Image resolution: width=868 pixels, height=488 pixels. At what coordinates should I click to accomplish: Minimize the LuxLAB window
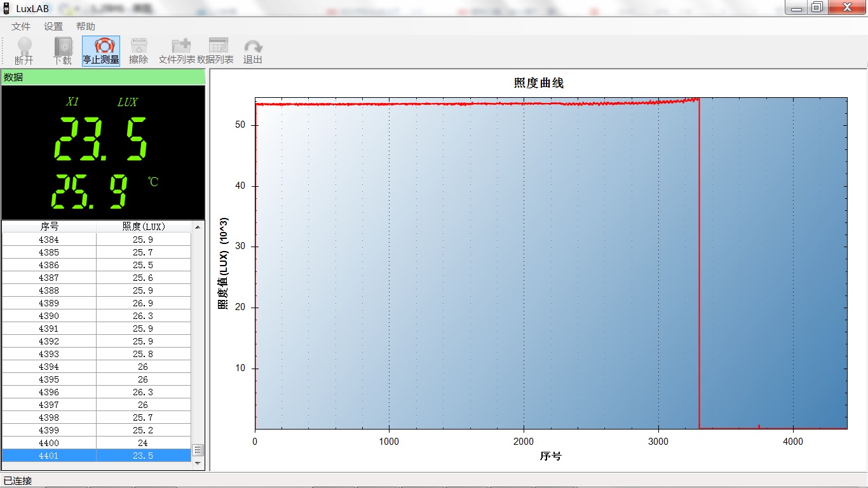(x=796, y=7)
